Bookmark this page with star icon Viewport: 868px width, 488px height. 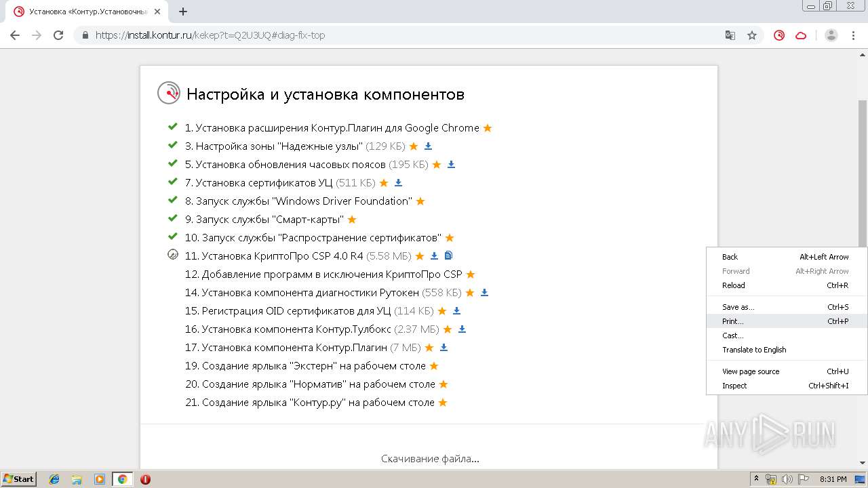click(x=752, y=35)
